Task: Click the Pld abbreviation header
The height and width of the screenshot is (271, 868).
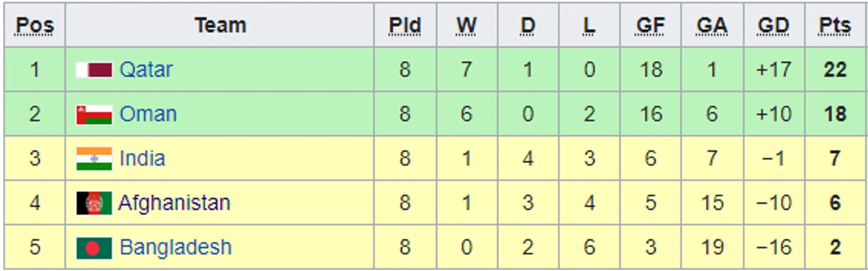Action: pos(405,26)
